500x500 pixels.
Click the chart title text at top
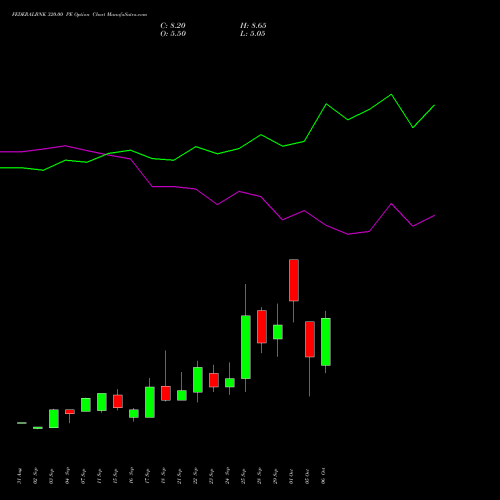[x=79, y=15]
